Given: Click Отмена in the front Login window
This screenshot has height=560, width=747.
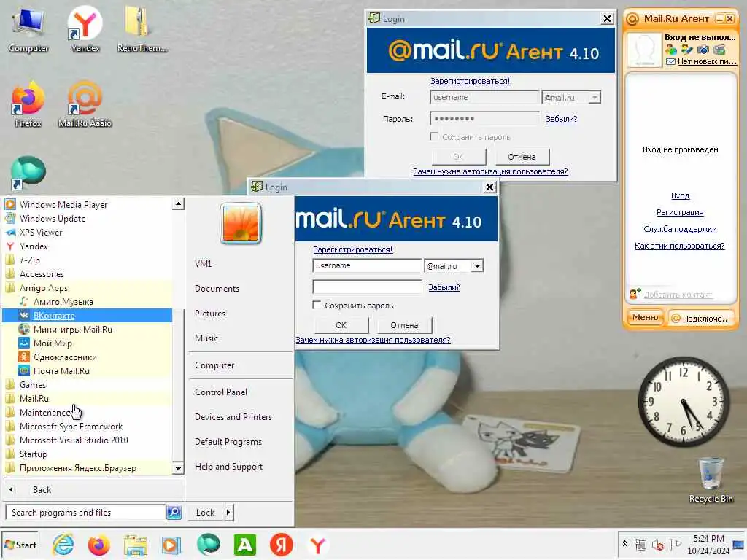Looking at the screenshot, I should click(x=404, y=325).
